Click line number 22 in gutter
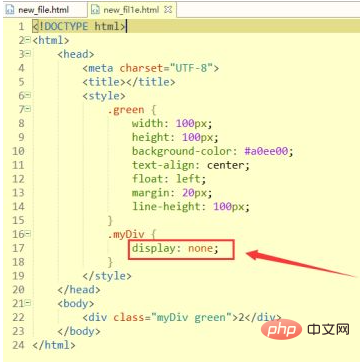 19,318
